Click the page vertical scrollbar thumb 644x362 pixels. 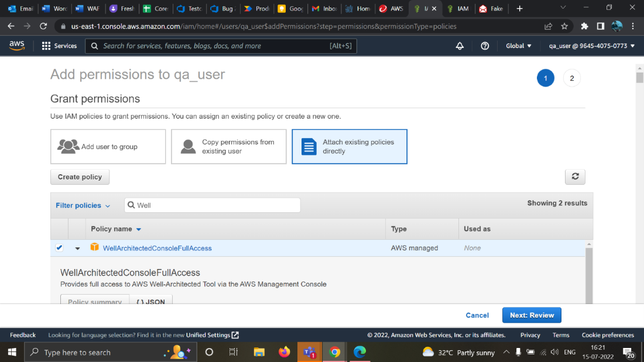coord(639,78)
